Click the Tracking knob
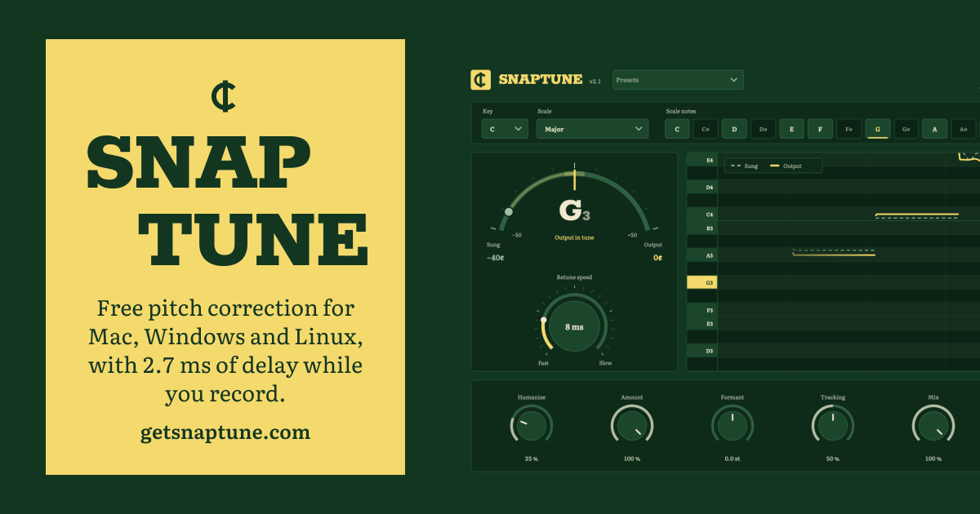Screen dimensions: 980x514 pyautogui.click(x=833, y=426)
